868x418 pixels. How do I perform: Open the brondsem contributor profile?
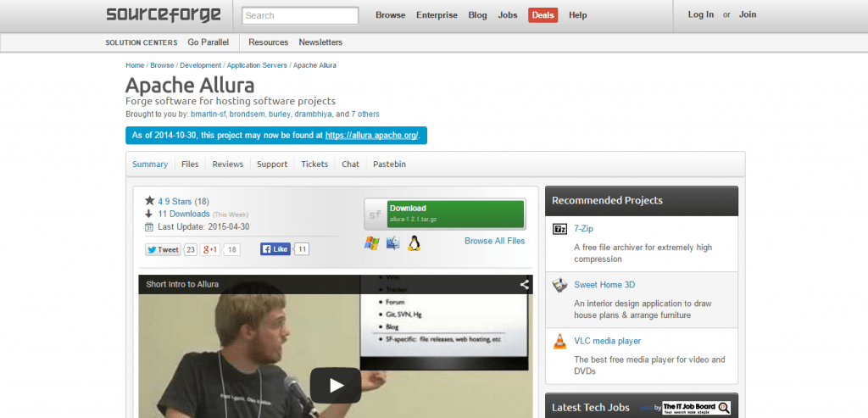coord(247,114)
